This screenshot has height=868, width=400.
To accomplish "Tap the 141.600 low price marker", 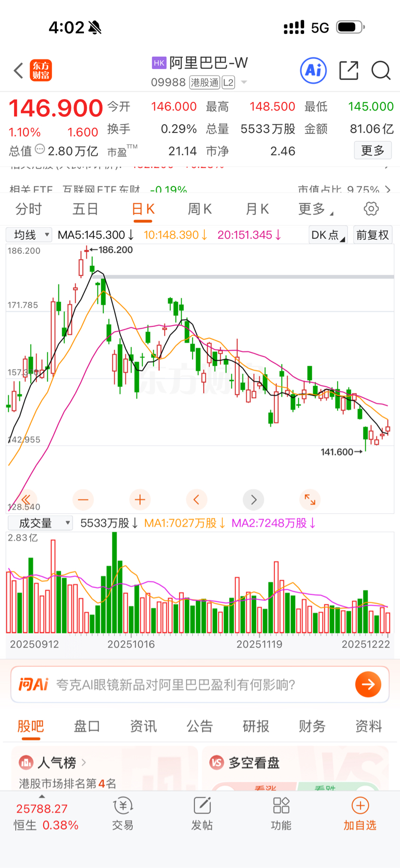I will tap(342, 452).
